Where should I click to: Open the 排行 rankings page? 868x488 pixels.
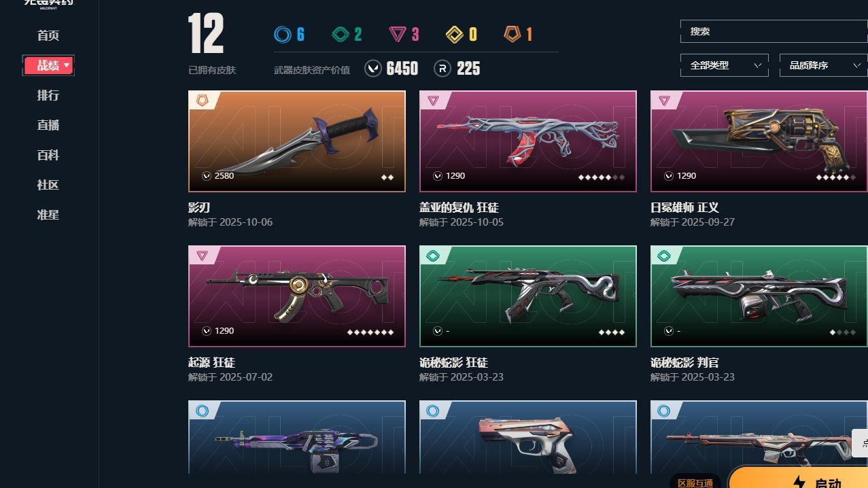pyautogui.click(x=48, y=95)
